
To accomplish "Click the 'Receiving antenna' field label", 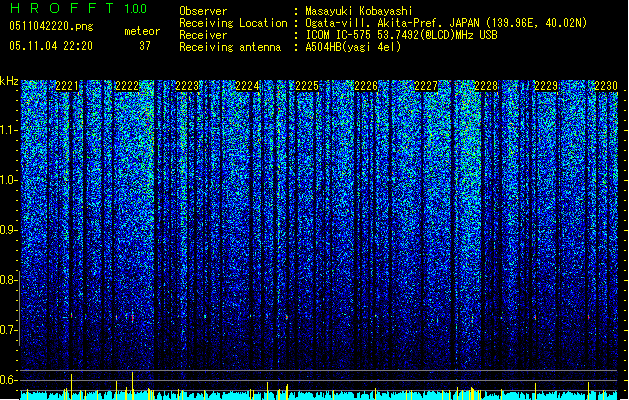I will tap(230, 47).
